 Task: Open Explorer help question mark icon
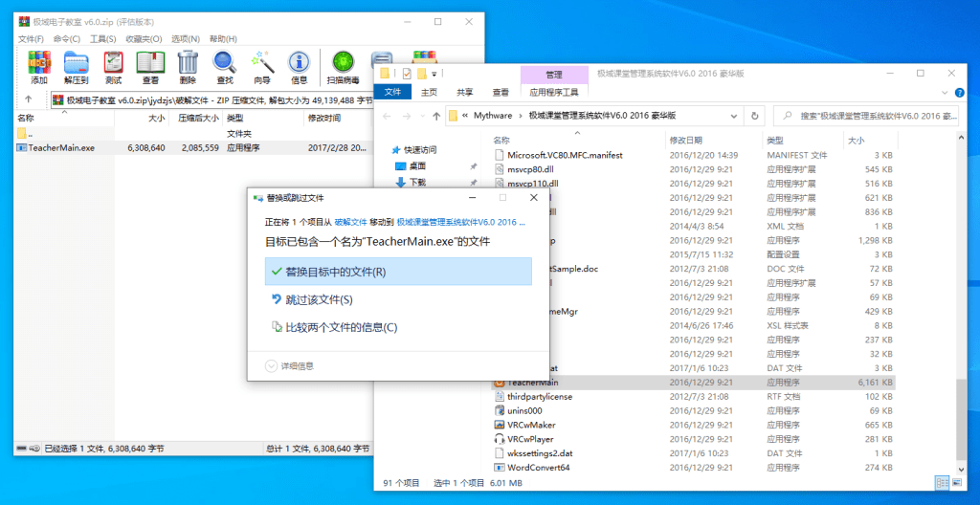pyautogui.click(x=959, y=93)
